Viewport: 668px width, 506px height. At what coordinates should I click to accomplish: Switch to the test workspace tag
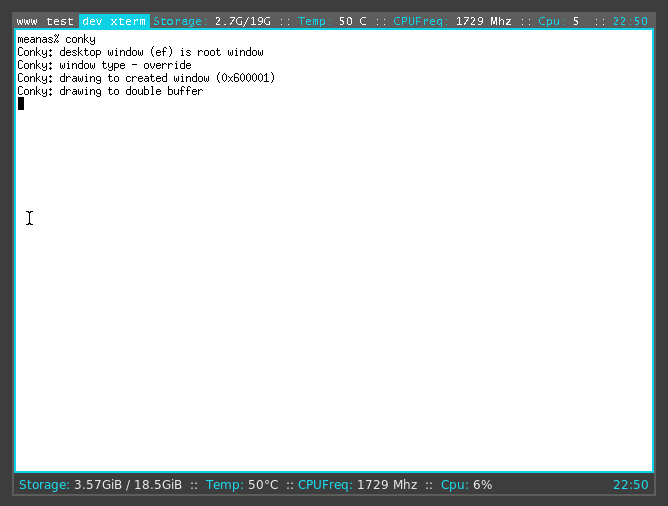pyautogui.click(x=60, y=21)
